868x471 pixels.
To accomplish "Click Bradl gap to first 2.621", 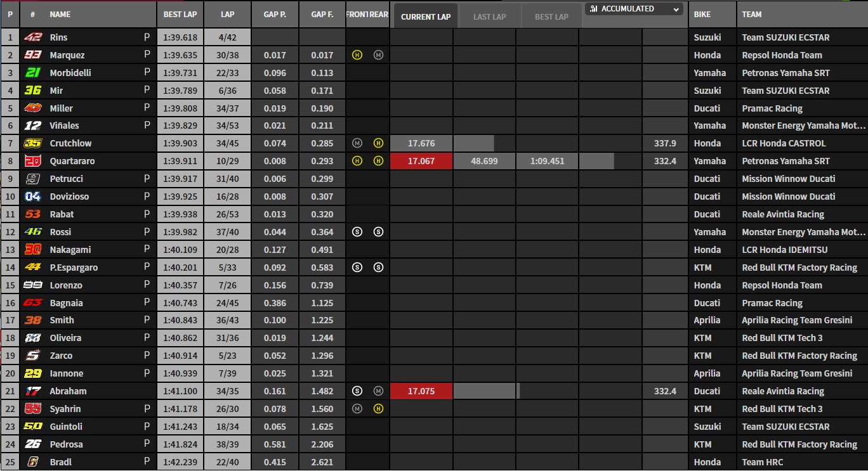I will (322, 462).
